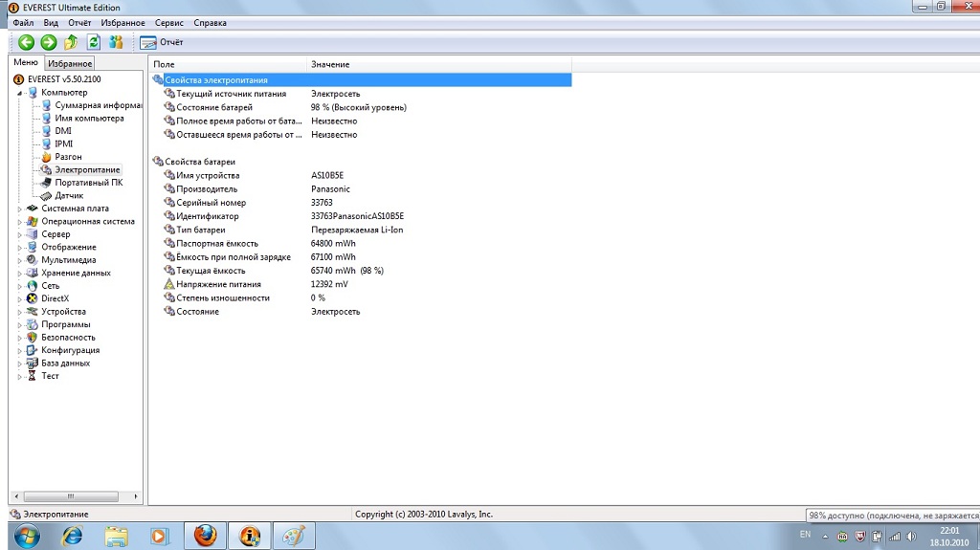This screenshot has height=550, width=980.
Task: Switch to the Меню tab
Action: pos(26,62)
